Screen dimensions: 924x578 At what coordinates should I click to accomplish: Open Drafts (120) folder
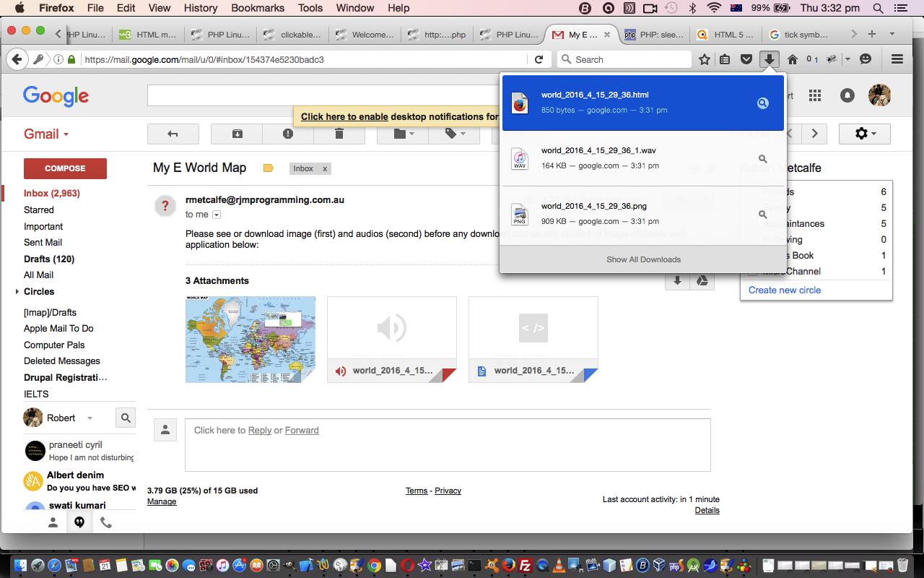[49, 259]
